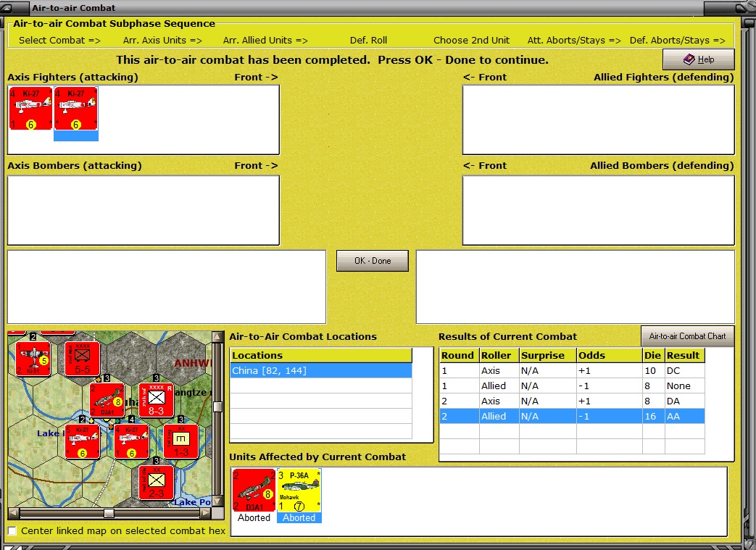Click the map horizontal scrollbar thumb
756x550 pixels.
109,513
